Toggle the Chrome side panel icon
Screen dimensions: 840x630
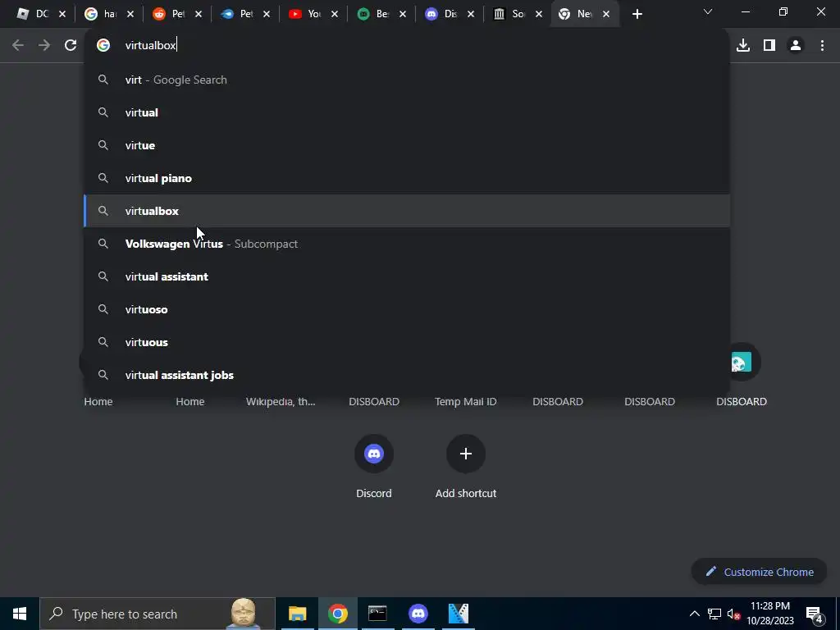[x=769, y=46]
